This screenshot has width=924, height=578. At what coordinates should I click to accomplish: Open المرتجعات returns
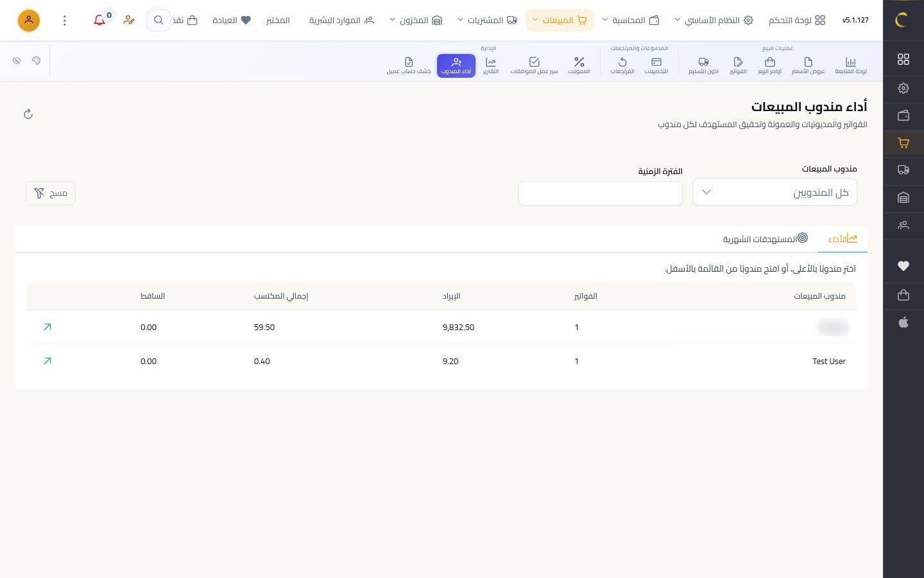click(x=622, y=65)
